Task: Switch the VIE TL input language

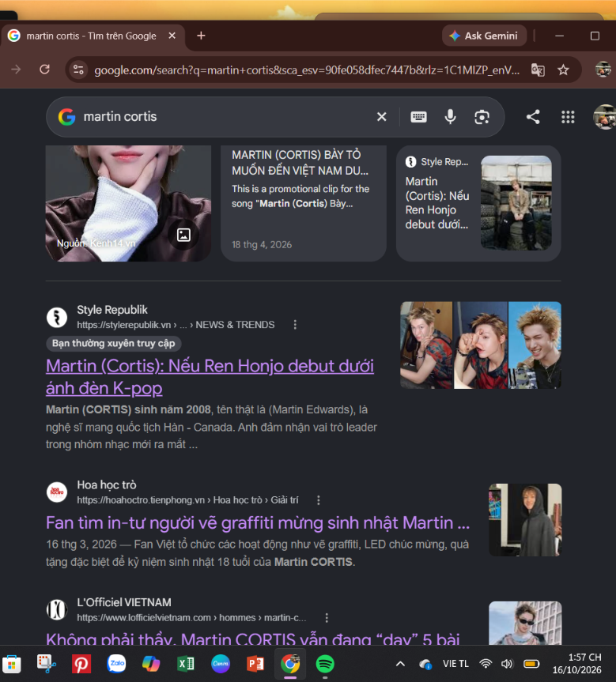Action: tap(455, 664)
